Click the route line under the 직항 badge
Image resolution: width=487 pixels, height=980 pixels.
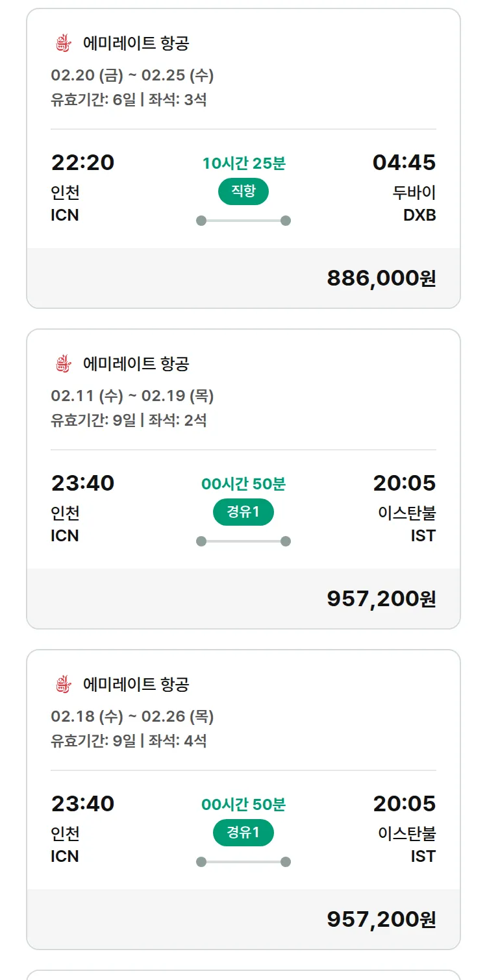pyautogui.click(x=243, y=221)
